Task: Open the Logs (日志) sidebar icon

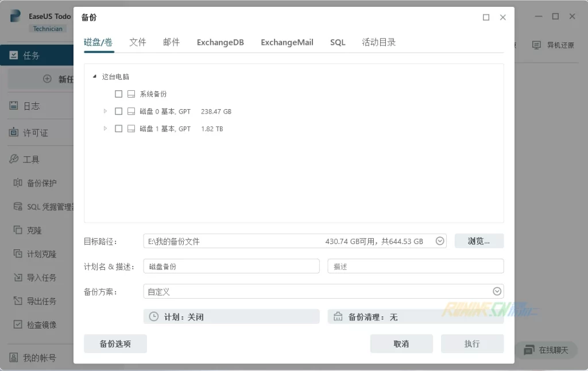Action: click(14, 106)
